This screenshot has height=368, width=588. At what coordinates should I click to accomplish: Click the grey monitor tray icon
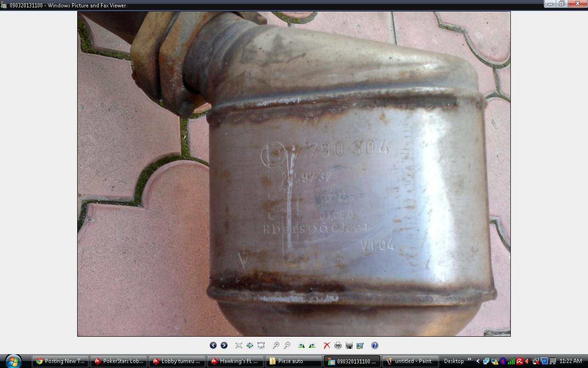[553, 361]
